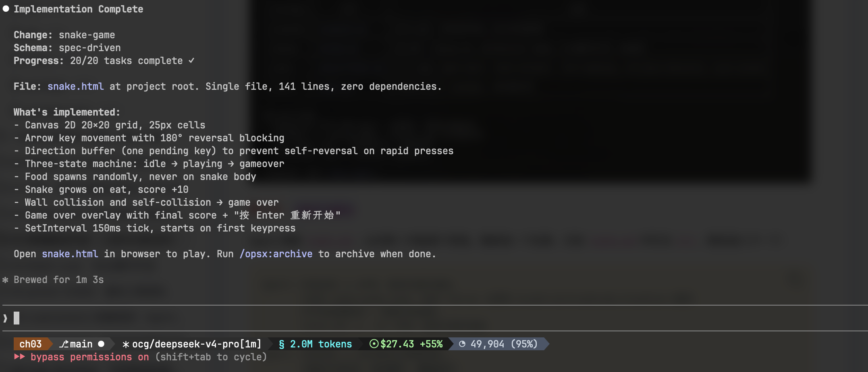Viewport: 868px width, 372px height.
Task: Open snake.html link in 'Open snake.html in browser'
Action: tap(70, 254)
